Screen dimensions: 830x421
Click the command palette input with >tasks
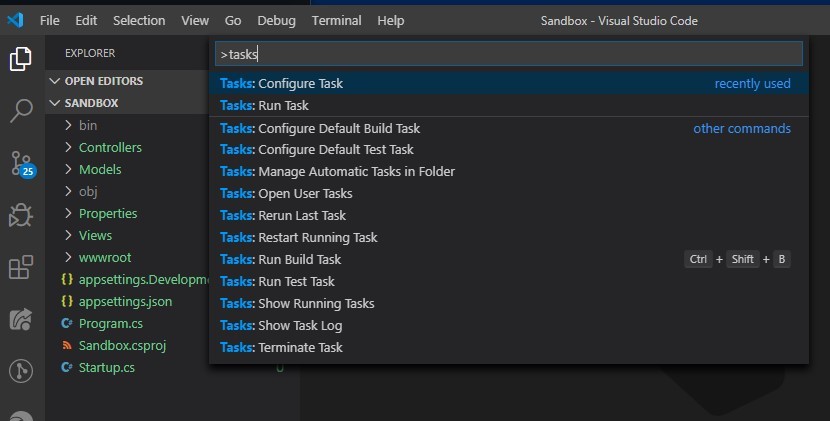(x=509, y=54)
